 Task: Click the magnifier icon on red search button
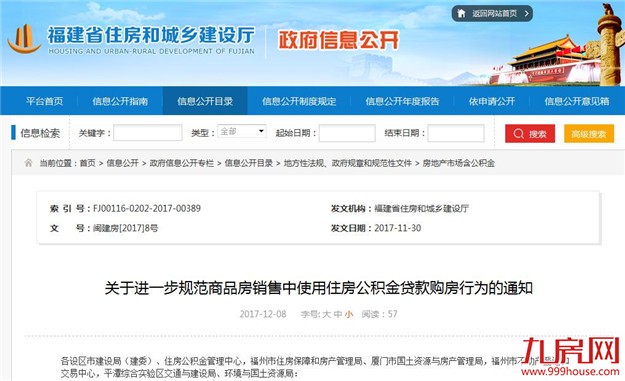(518, 134)
